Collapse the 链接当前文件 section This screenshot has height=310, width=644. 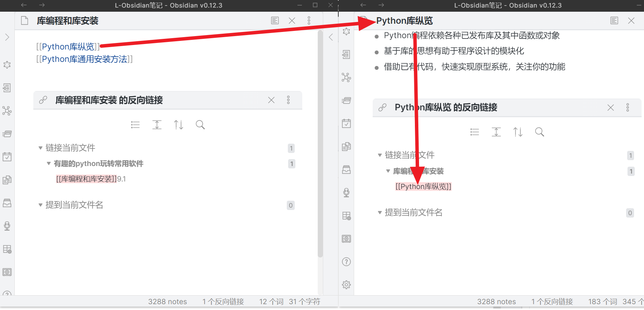pyautogui.click(x=40, y=148)
